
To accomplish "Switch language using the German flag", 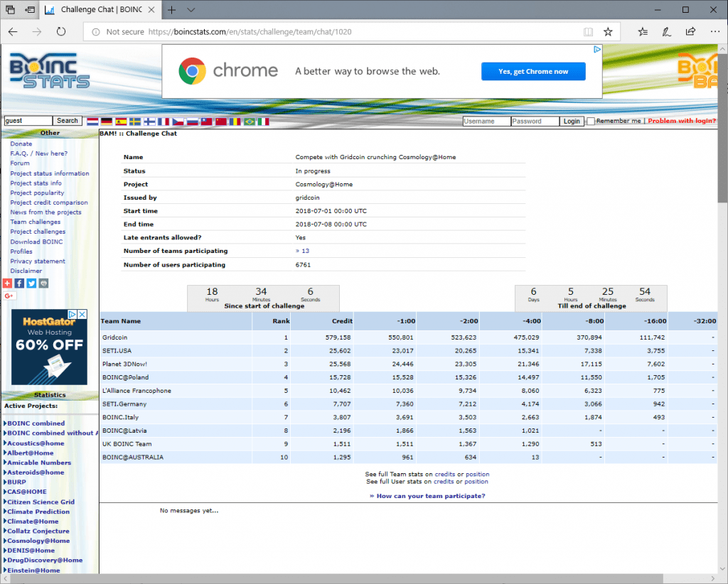I will tap(107, 121).
